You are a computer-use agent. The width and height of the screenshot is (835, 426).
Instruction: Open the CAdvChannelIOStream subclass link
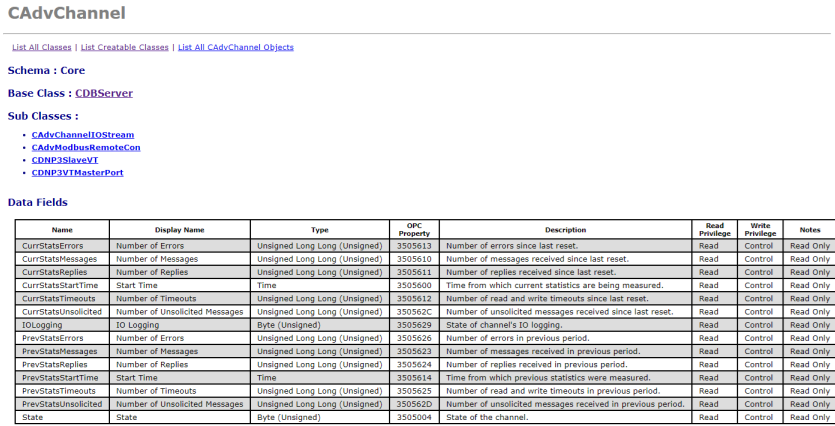click(x=82, y=134)
